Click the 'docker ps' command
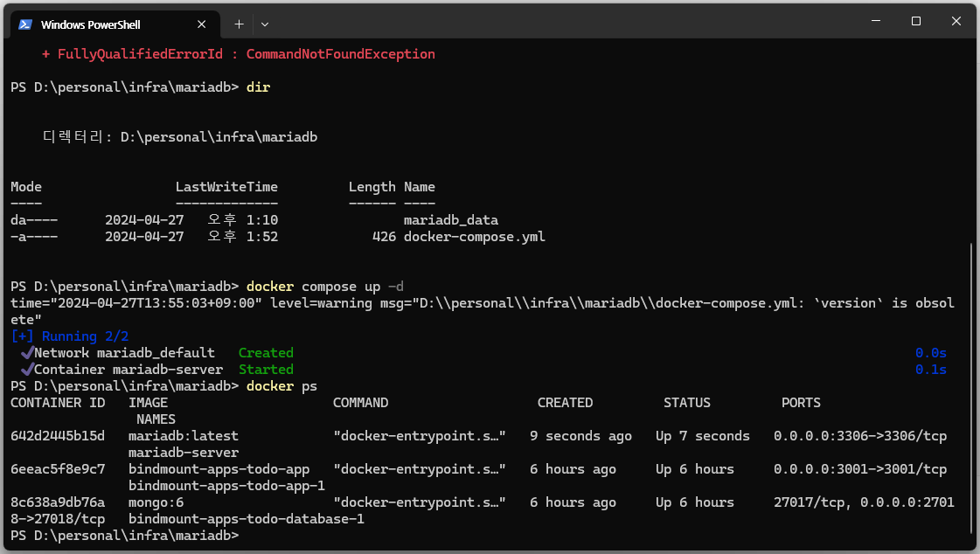The width and height of the screenshot is (980, 554). (x=281, y=386)
